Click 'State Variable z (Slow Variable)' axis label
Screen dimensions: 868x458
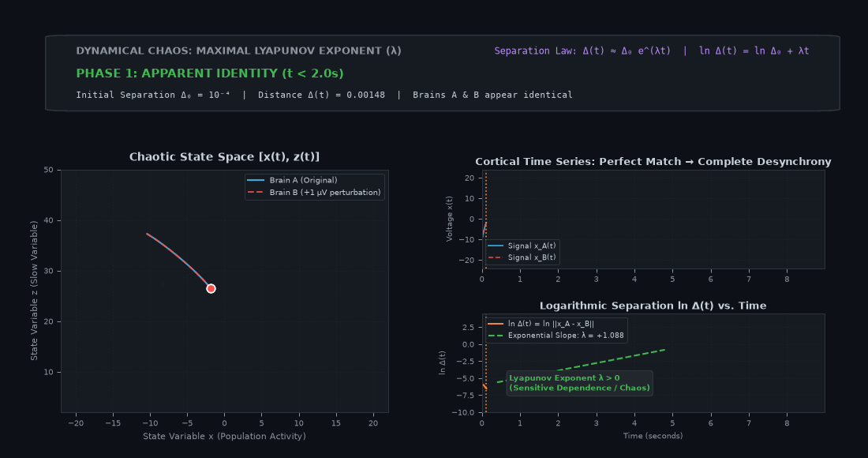(x=34, y=291)
